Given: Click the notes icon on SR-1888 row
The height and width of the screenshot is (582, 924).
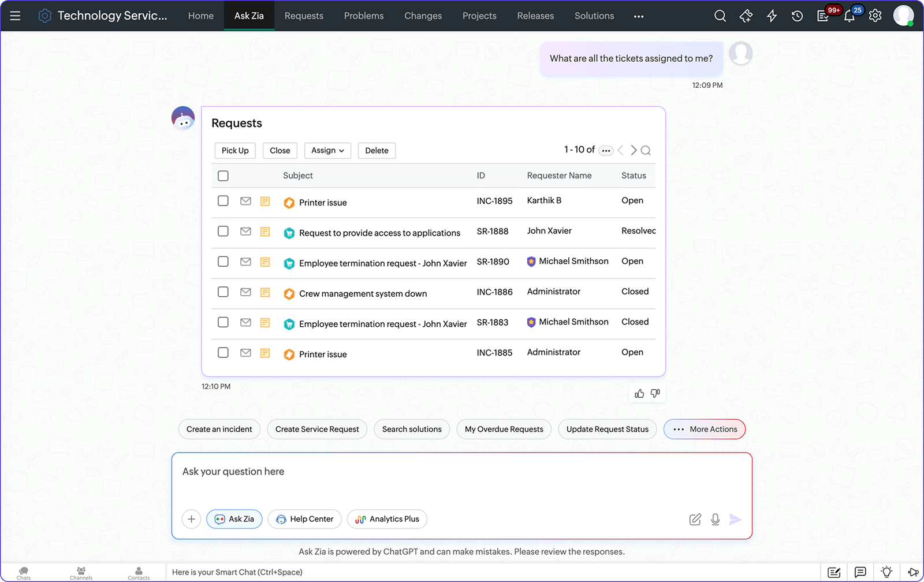Looking at the screenshot, I should [265, 232].
